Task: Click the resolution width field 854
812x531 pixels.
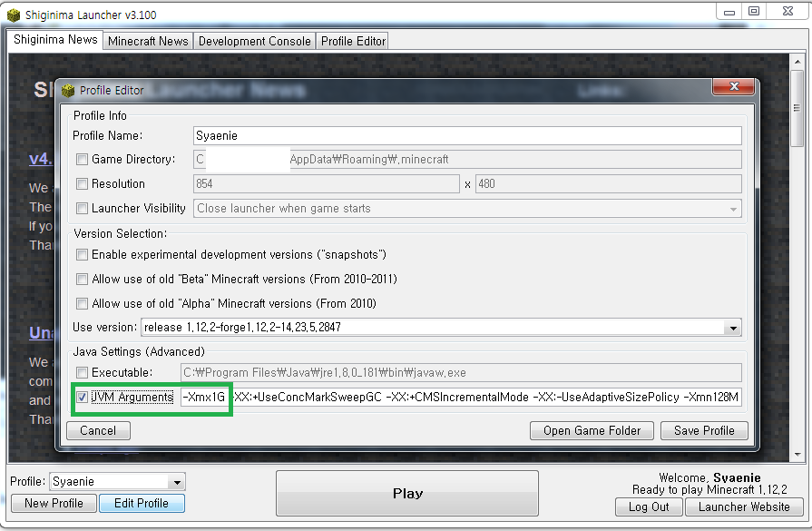Action: [x=327, y=184]
